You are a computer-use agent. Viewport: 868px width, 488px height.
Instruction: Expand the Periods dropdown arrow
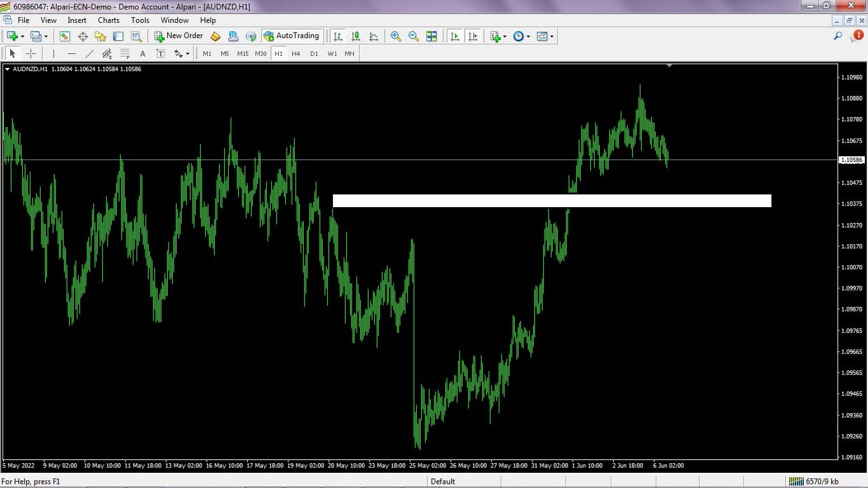[x=528, y=36]
